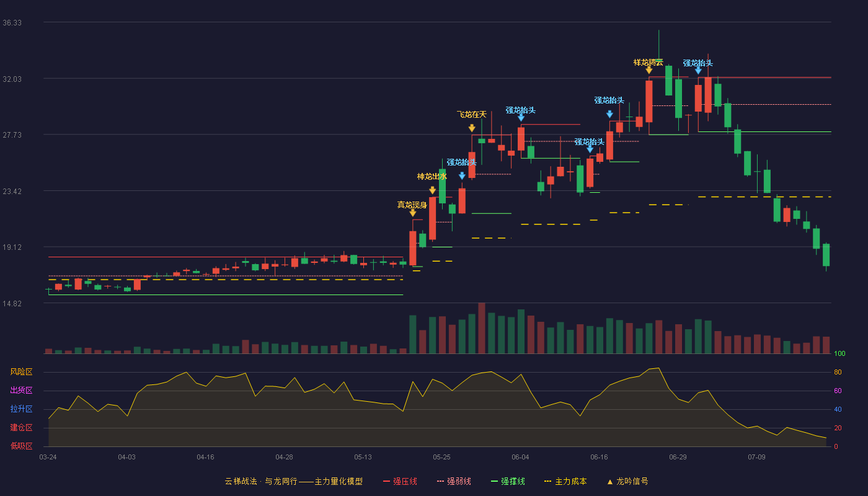Screen dimensions: 868x496
Task: Click the 05-13 date label
Action: coord(363,457)
